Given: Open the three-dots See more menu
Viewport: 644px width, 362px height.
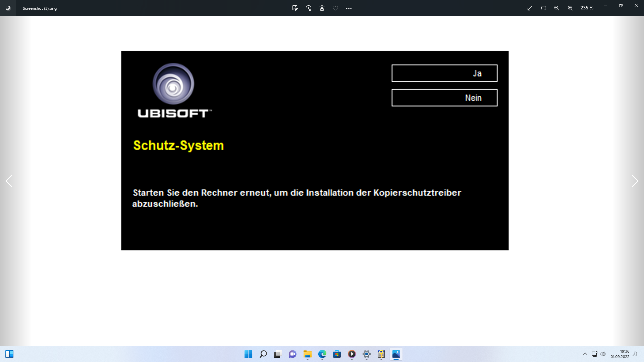Looking at the screenshot, I should pos(349,8).
